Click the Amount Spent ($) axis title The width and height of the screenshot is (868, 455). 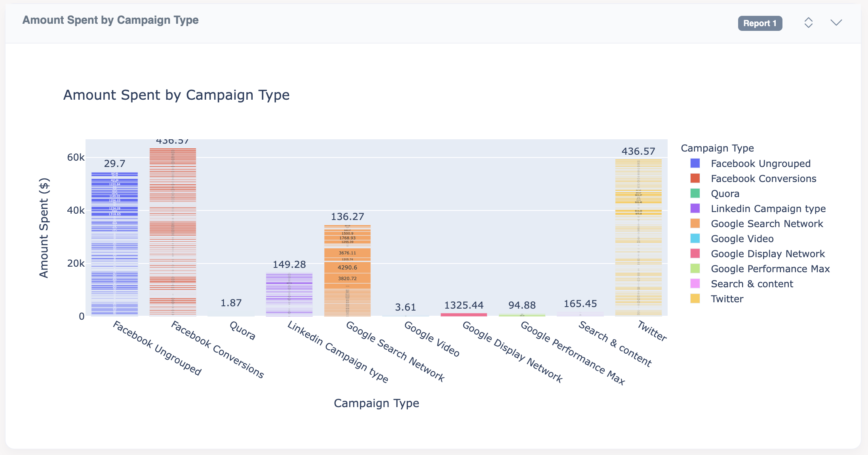pos(44,228)
